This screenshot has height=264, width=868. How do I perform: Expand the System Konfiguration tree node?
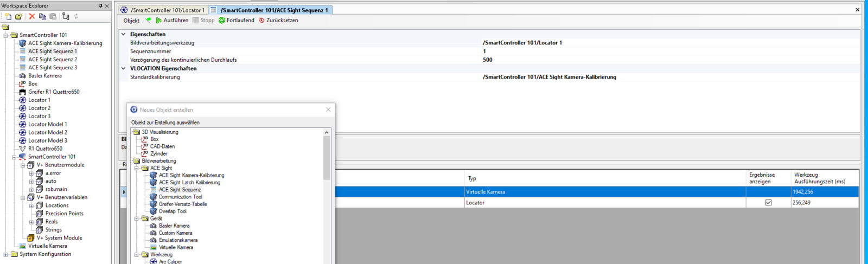pyautogui.click(x=6, y=254)
